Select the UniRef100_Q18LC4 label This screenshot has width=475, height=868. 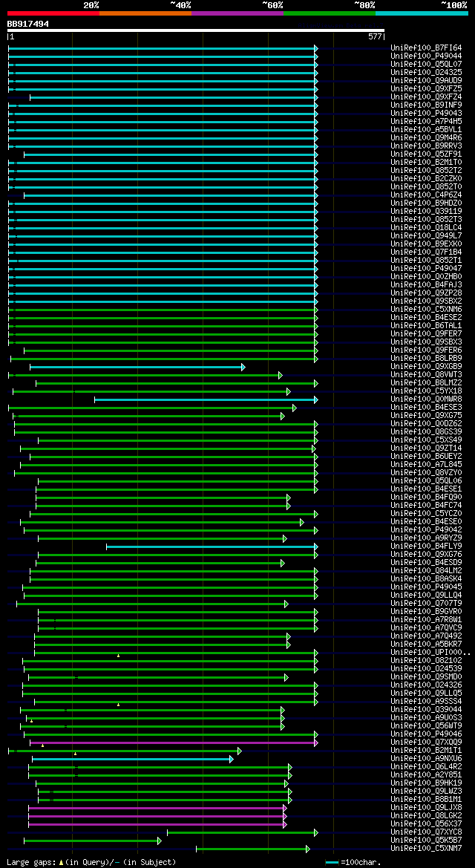426,227
